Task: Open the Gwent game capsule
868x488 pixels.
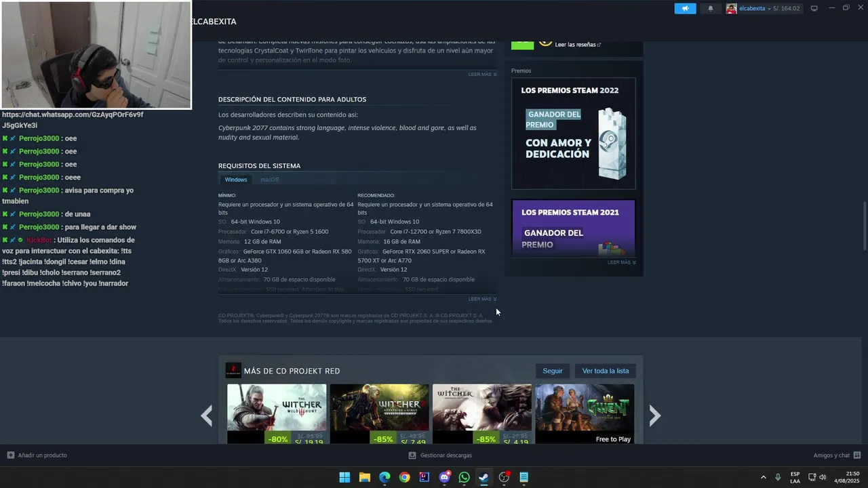Action: click(585, 414)
